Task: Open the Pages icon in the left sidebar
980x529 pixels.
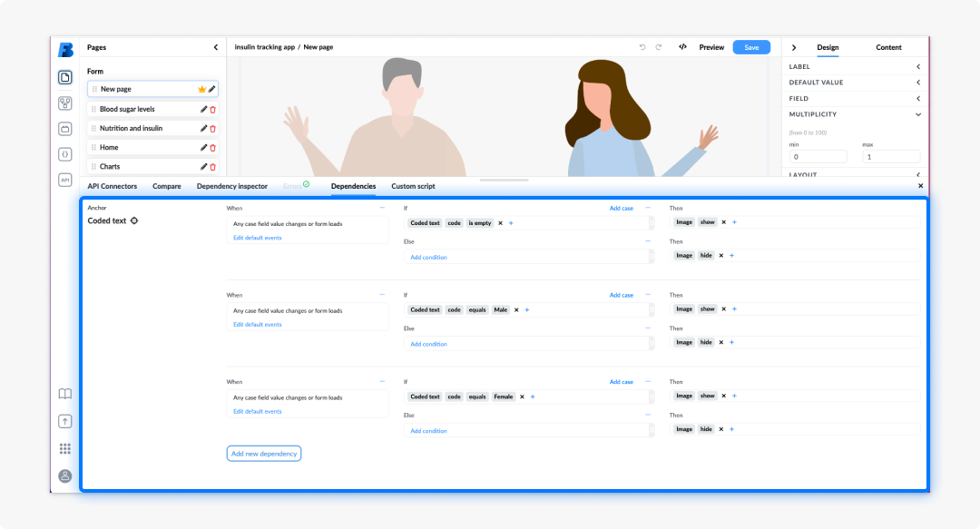Action: 65,77
